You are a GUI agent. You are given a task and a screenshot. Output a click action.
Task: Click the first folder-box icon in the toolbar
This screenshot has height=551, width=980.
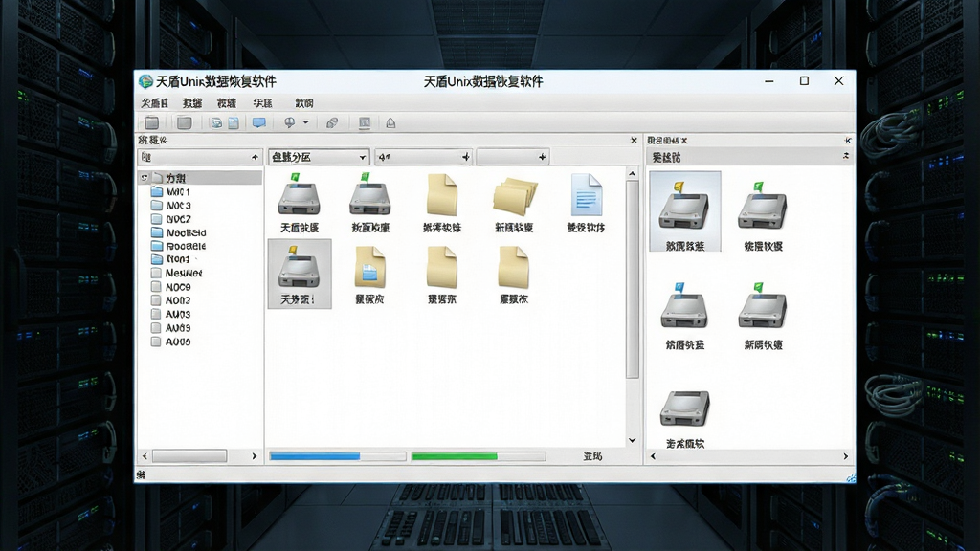coord(152,122)
